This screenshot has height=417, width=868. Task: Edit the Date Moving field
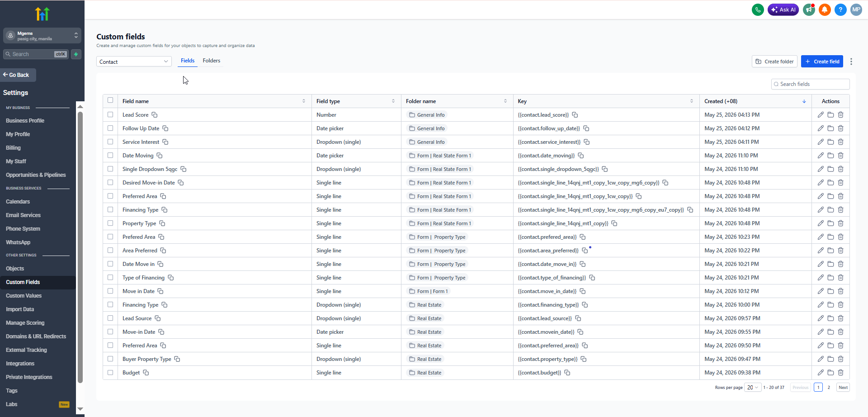pyautogui.click(x=821, y=156)
